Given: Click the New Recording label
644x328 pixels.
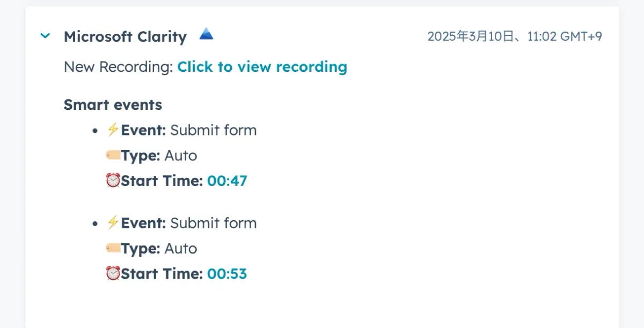Looking at the screenshot, I should [118, 67].
